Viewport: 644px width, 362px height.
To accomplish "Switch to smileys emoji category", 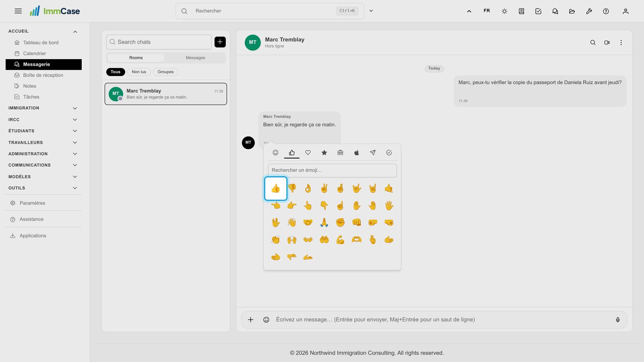I will [276, 153].
